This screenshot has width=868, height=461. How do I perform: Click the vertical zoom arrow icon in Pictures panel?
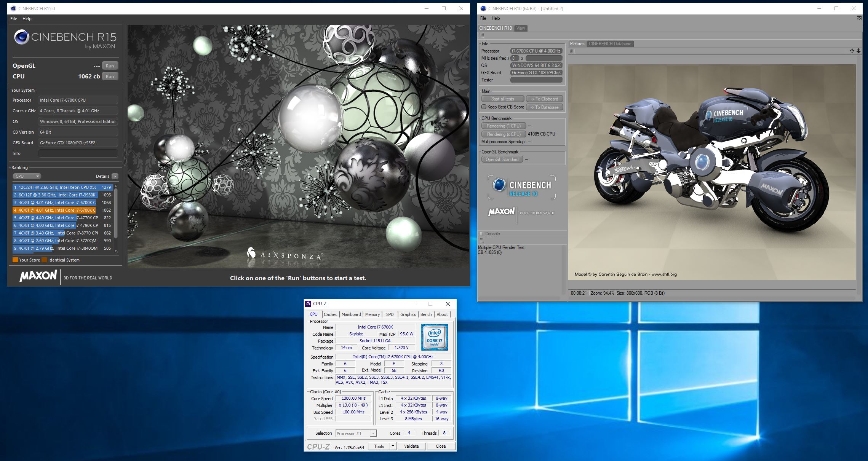pyautogui.click(x=858, y=51)
